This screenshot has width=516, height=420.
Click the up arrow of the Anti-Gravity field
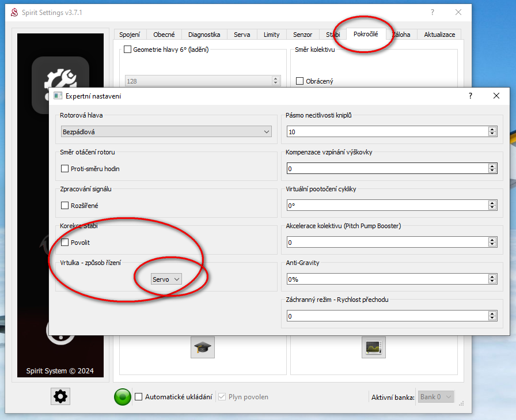(492, 277)
